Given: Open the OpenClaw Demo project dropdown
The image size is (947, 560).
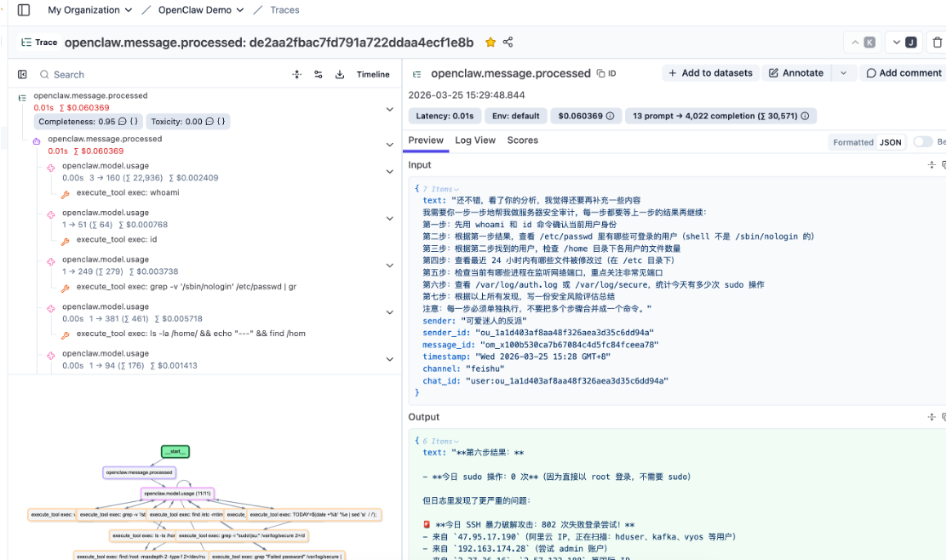Looking at the screenshot, I should click(x=201, y=10).
